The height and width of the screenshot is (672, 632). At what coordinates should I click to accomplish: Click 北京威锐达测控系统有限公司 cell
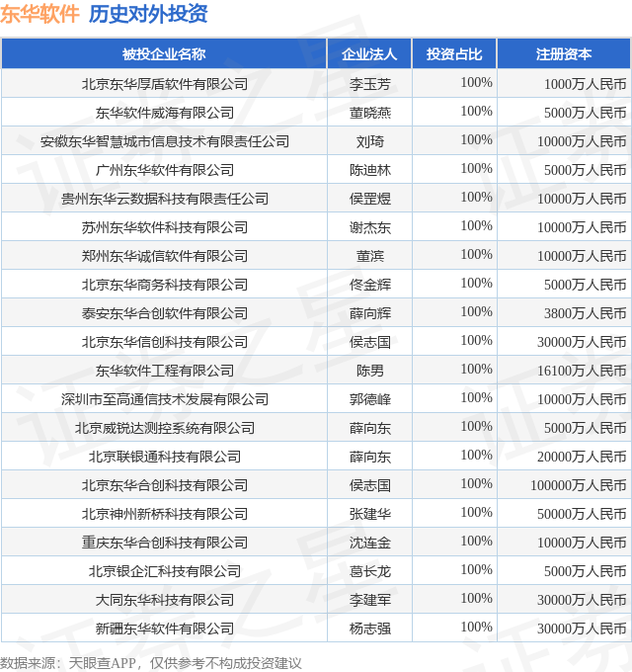165,428
